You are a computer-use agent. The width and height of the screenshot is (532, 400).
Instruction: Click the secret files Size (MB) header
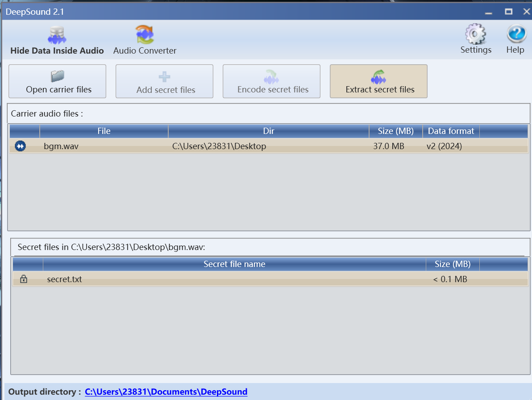[x=453, y=264]
